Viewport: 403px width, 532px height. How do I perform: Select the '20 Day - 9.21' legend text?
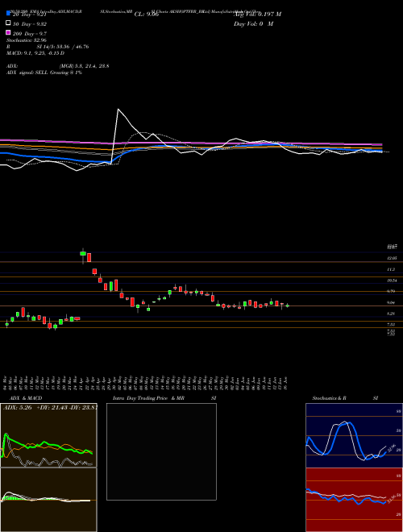[29, 15]
